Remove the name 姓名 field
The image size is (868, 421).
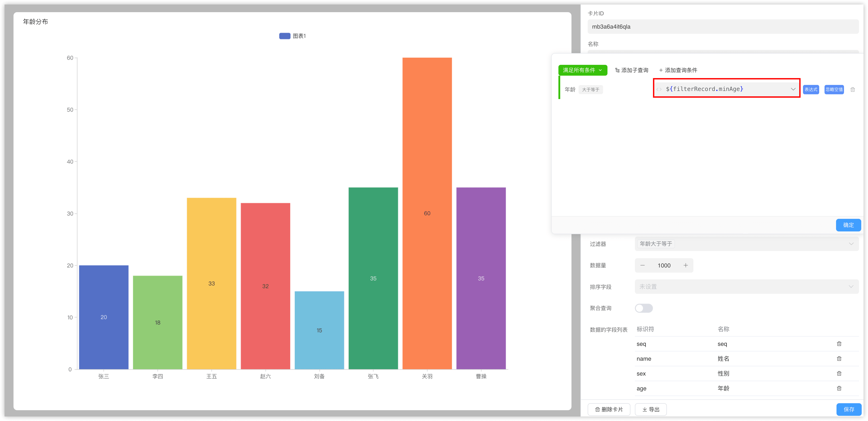pos(839,359)
